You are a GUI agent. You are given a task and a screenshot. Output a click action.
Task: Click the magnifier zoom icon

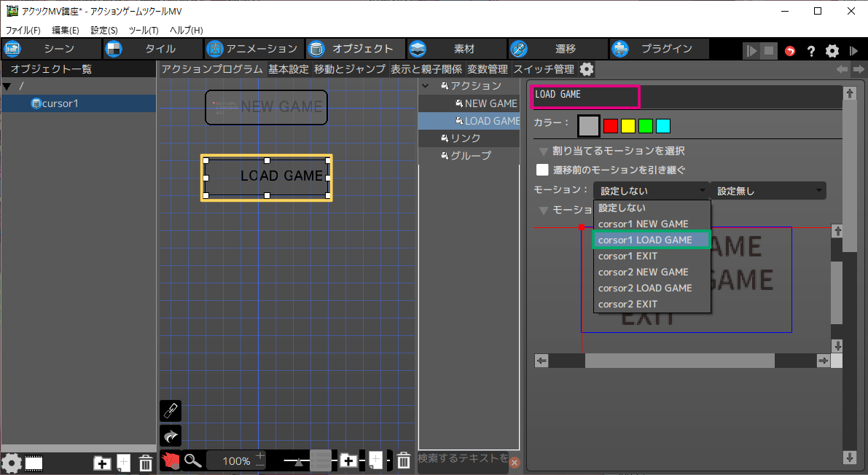pyautogui.click(x=192, y=460)
